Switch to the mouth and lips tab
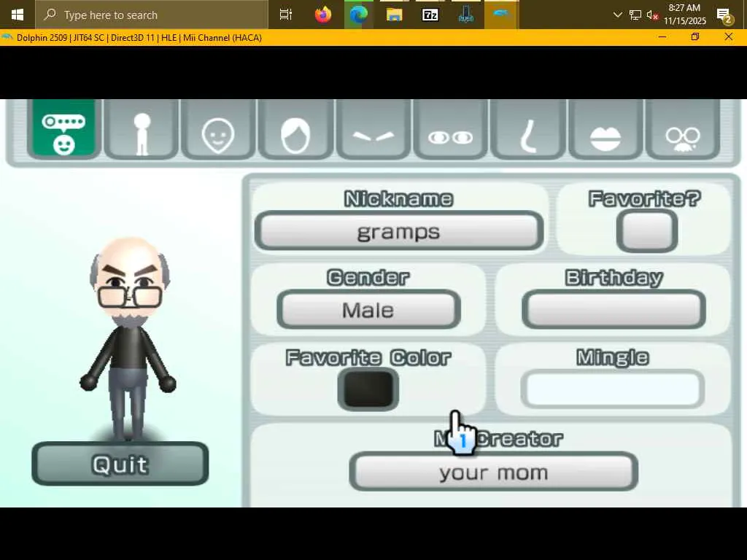747x560 pixels. tap(605, 130)
